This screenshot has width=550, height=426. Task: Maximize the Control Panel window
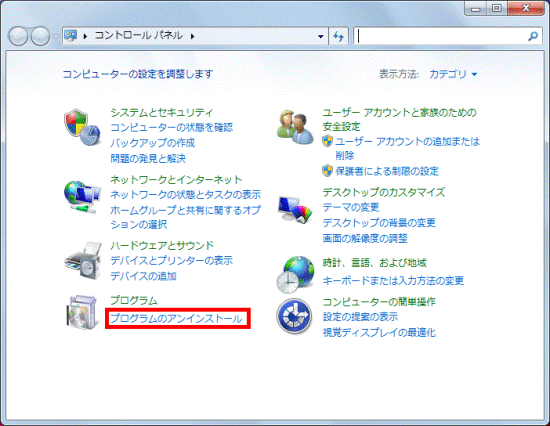point(497,8)
